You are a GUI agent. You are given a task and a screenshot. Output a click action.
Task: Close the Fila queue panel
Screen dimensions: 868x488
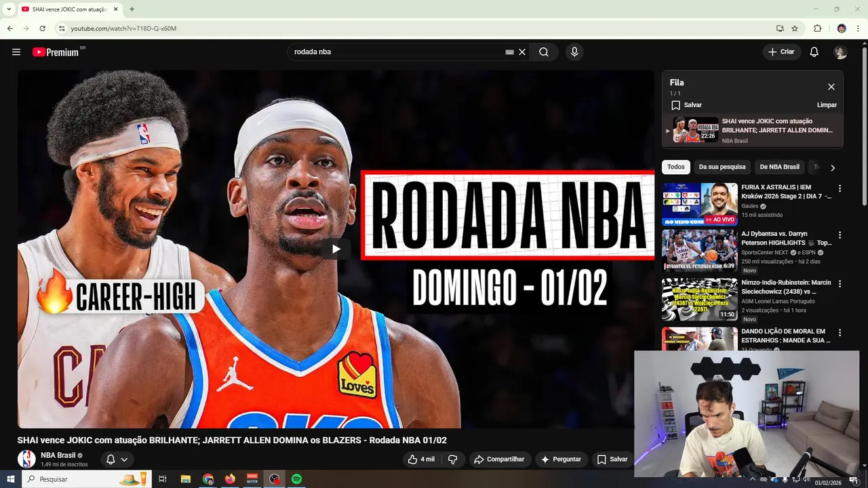click(831, 87)
